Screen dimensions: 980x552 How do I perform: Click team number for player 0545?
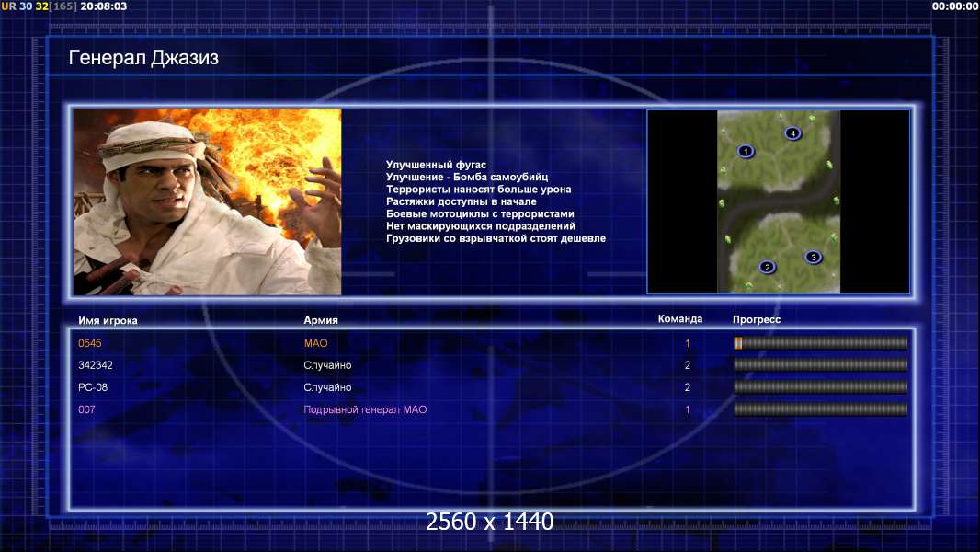click(688, 343)
